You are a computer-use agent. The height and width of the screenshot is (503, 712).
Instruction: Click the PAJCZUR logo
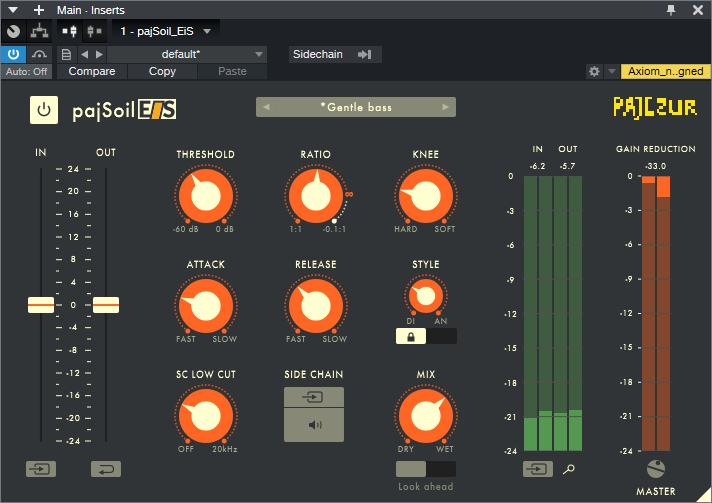(655, 108)
